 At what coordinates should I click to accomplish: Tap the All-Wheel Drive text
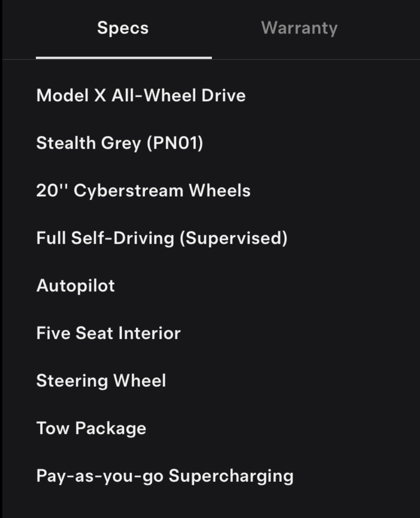click(179, 95)
